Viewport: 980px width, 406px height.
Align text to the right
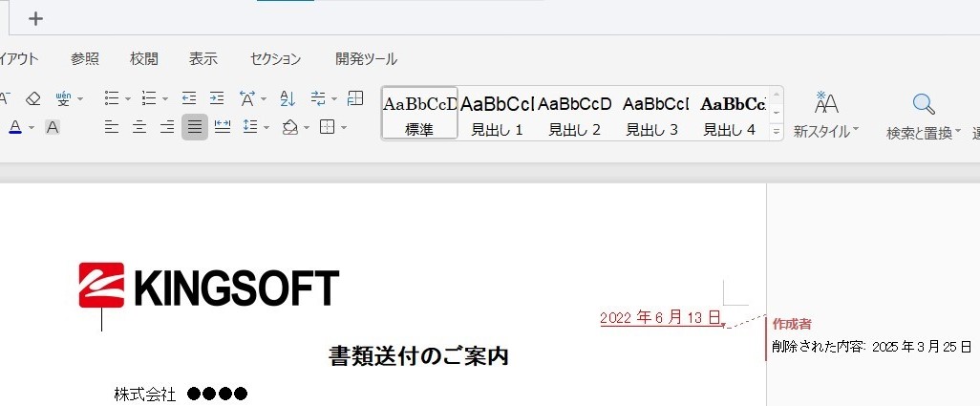[x=167, y=127]
